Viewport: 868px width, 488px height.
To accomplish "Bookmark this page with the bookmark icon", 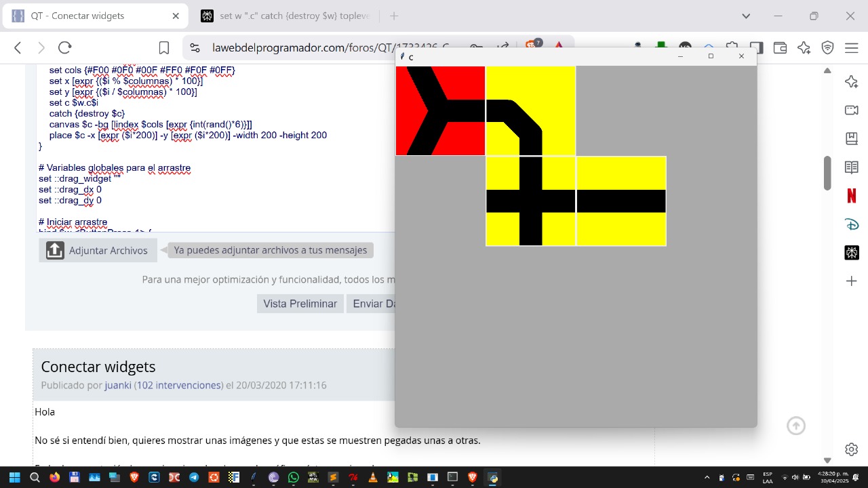I will coord(164,48).
